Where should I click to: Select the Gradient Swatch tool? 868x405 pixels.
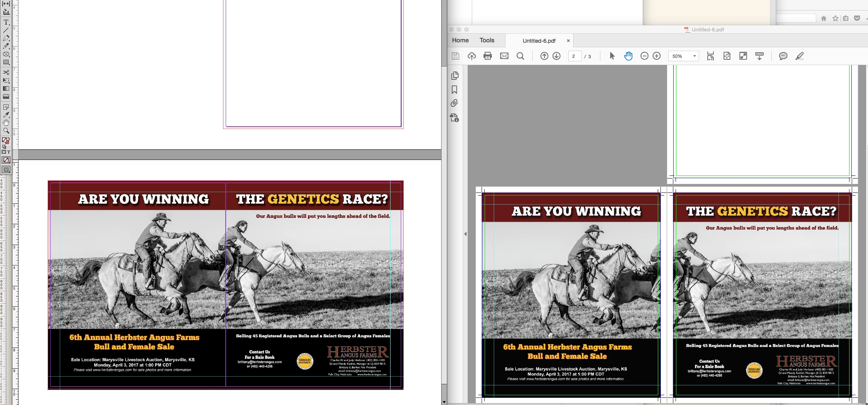point(6,88)
